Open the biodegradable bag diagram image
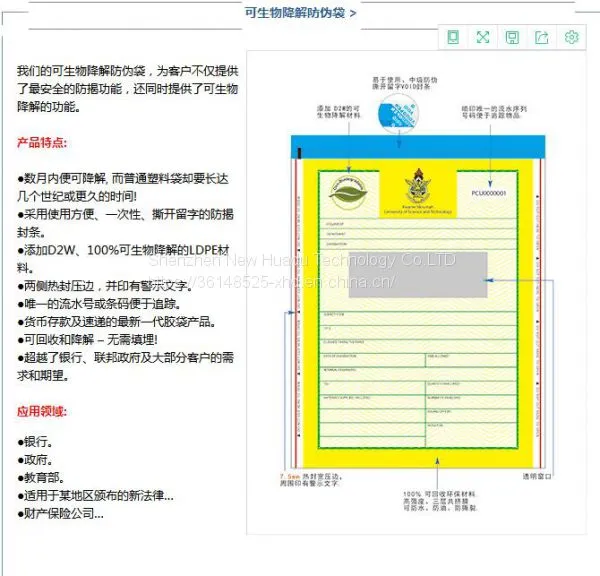The height and width of the screenshot is (576, 600). coord(416,293)
